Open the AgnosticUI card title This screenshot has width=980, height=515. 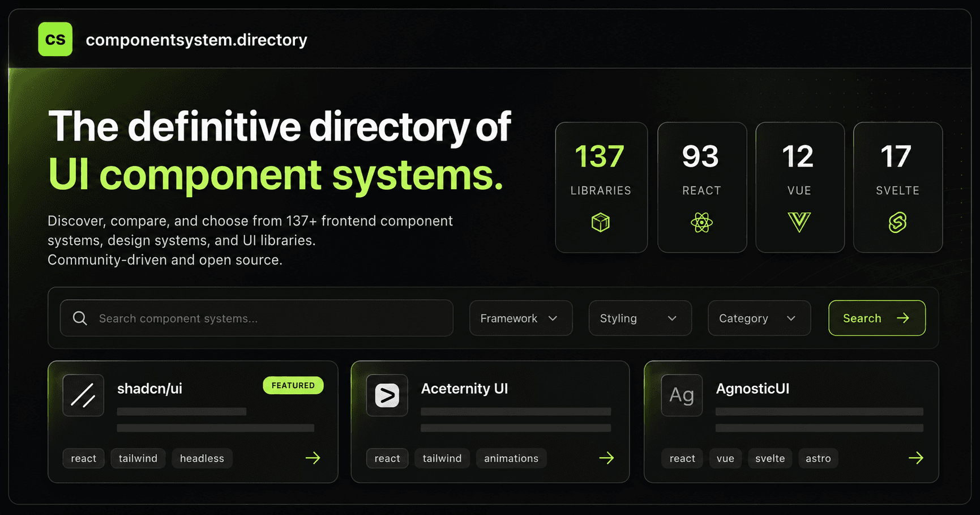752,389
